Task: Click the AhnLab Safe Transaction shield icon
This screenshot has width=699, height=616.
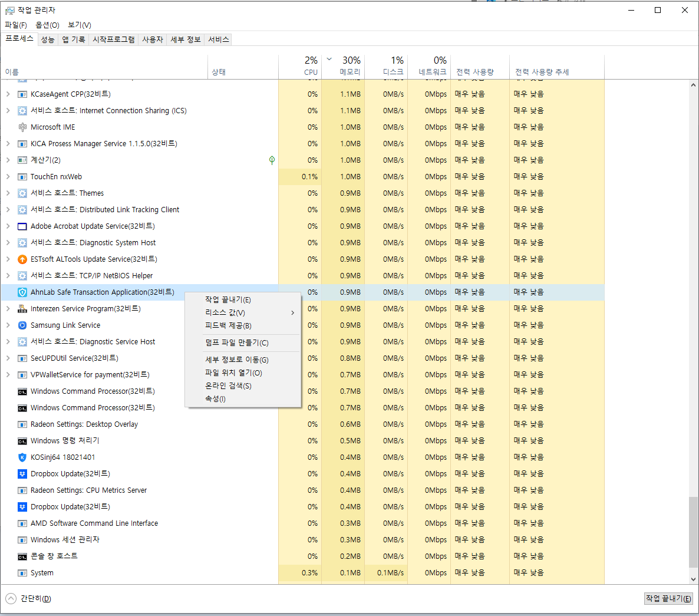Action: (x=22, y=292)
